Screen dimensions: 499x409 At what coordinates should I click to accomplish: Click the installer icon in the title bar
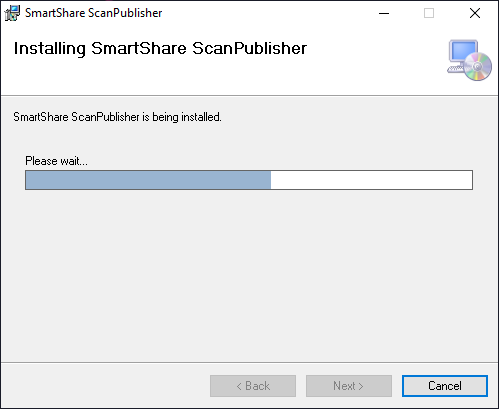tap(12, 13)
